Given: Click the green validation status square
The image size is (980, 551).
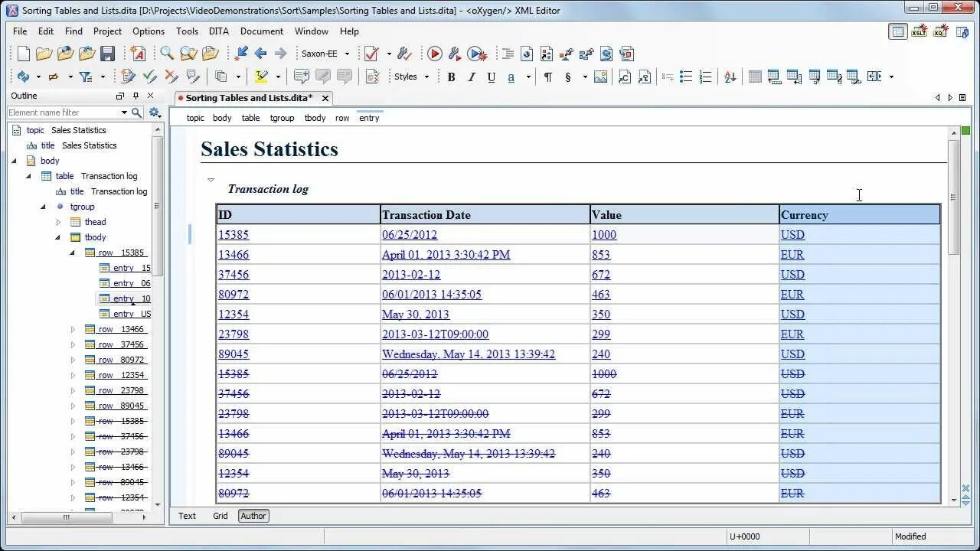Looking at the screenshot, I should pyautogui.click(x=965, y=131).
